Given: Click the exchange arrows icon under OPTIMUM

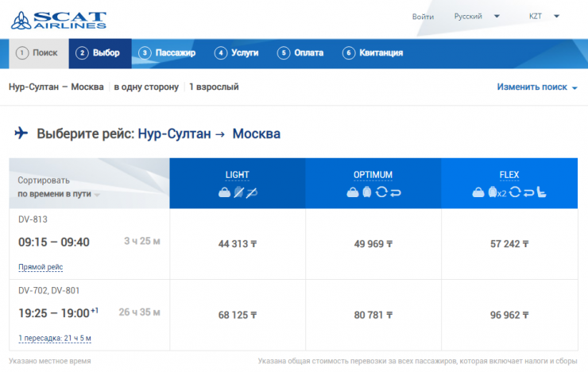Looking at the screenshot, I should tap(380, 192).
